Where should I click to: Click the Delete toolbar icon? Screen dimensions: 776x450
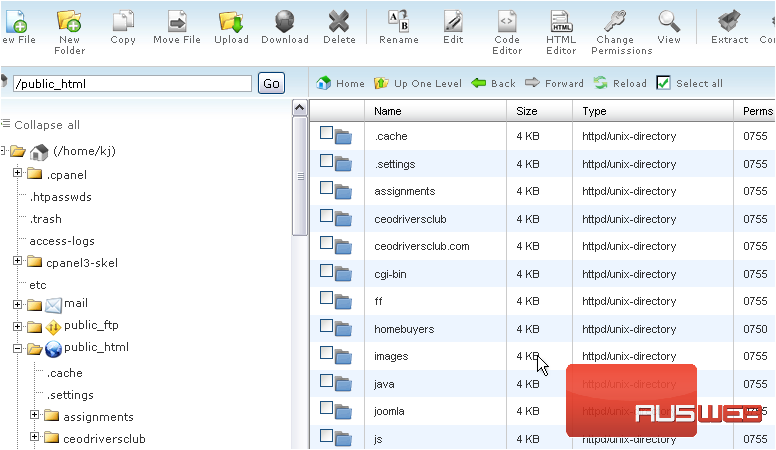339,22
